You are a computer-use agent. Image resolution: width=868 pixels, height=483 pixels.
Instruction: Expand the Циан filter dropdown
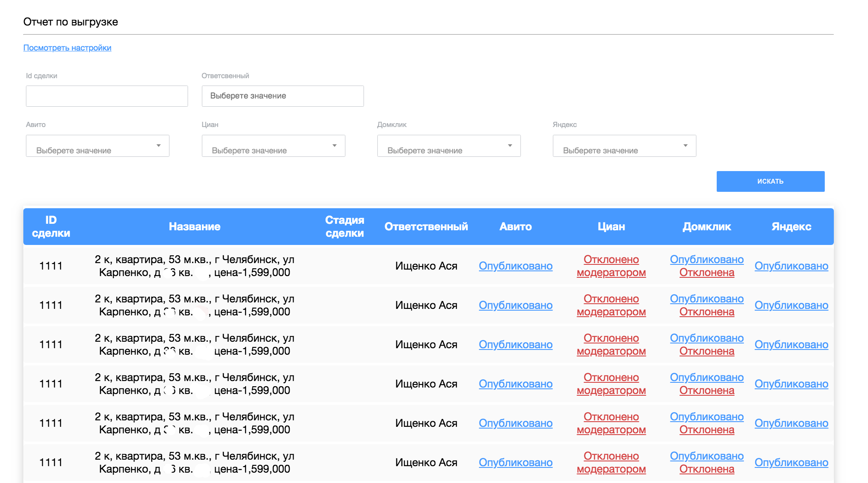pyautogui.click(x=273, y=146)
